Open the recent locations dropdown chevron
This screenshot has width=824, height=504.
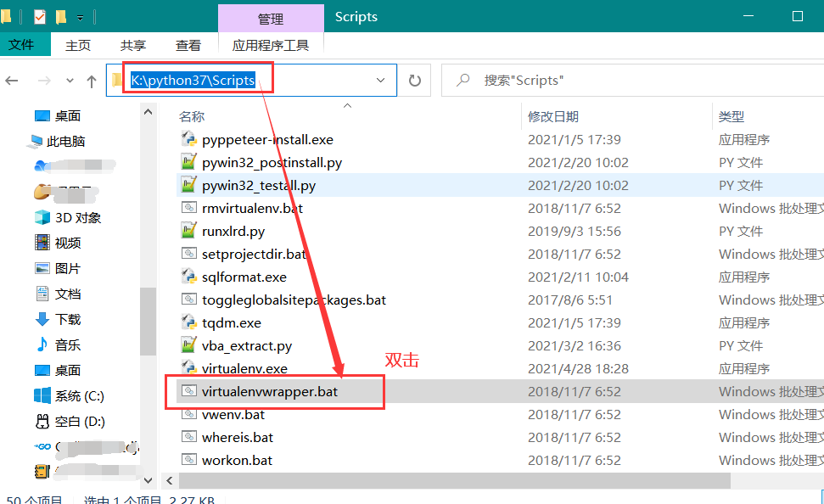[x=70, y=81]
